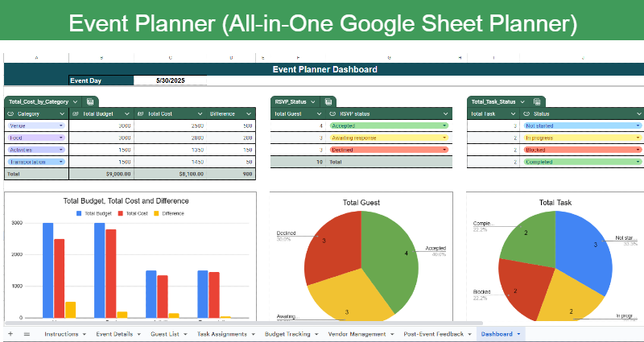Screen dimensions: 644x342
Task: Switch to the Event Details sheet tab
Action: tap(114, 334)
